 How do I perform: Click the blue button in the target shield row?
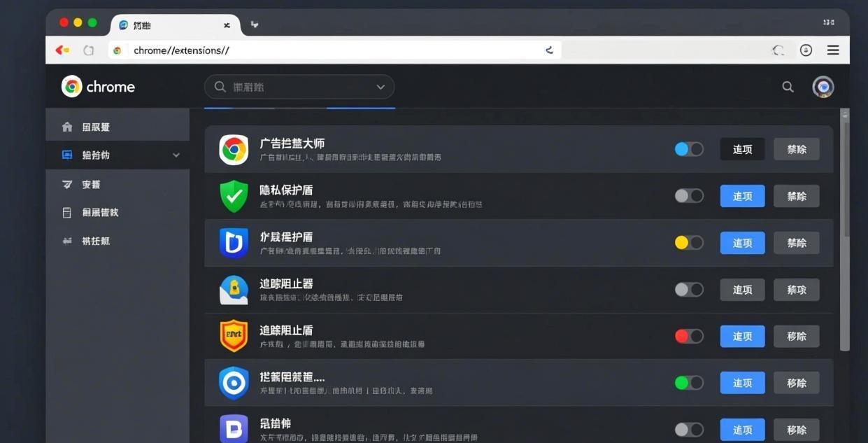point(742,383)
